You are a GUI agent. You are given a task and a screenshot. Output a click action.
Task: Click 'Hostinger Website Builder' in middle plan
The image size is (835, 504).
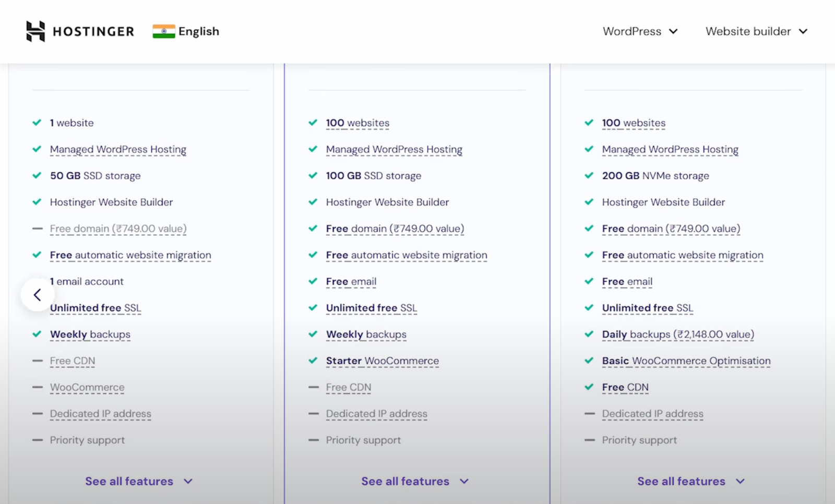tap(387, 202)
